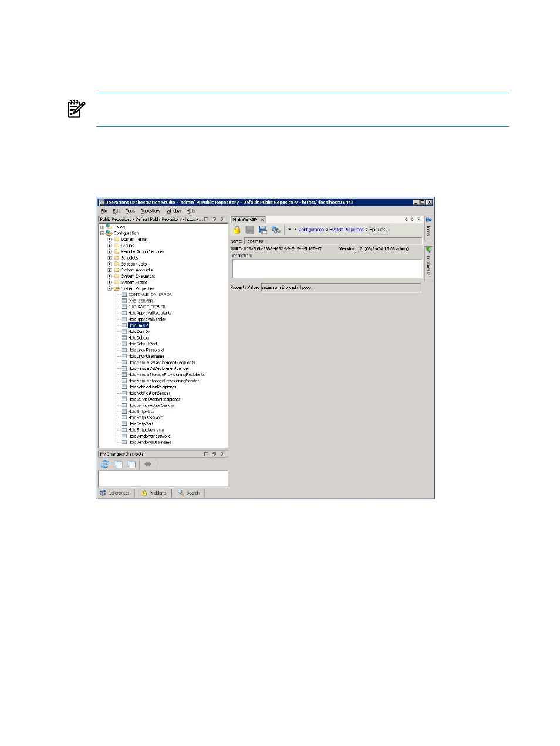Select the EXCHANGE_SERVER property
Image resolution: width=560 pixels, height=746 pixels.
click(x=147, y=307)
